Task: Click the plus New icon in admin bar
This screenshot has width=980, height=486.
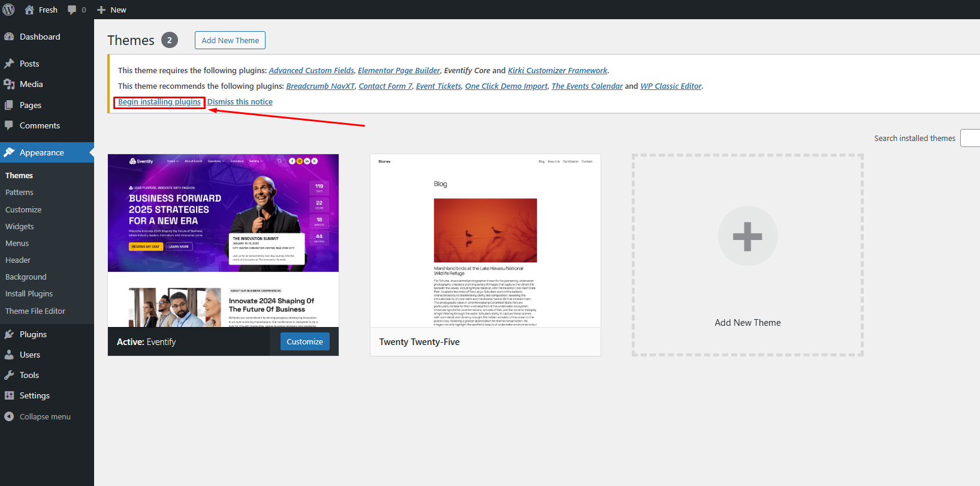Action: coord(101,10)
